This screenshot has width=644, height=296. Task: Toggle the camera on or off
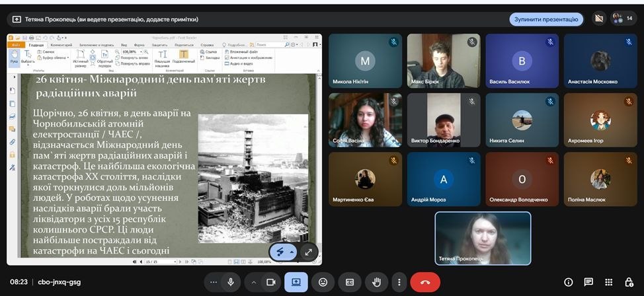coord(270,282)
